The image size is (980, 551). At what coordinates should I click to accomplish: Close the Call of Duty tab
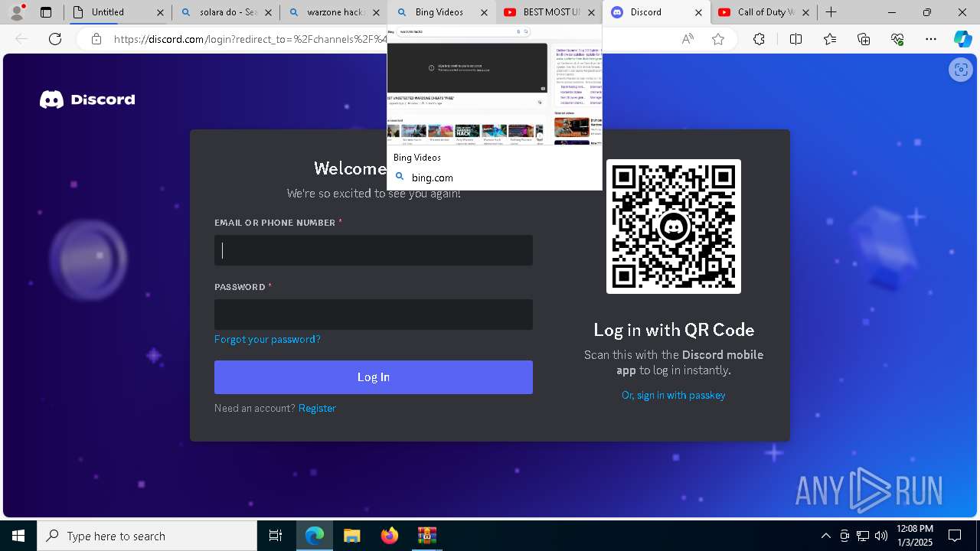pos(806,12)
